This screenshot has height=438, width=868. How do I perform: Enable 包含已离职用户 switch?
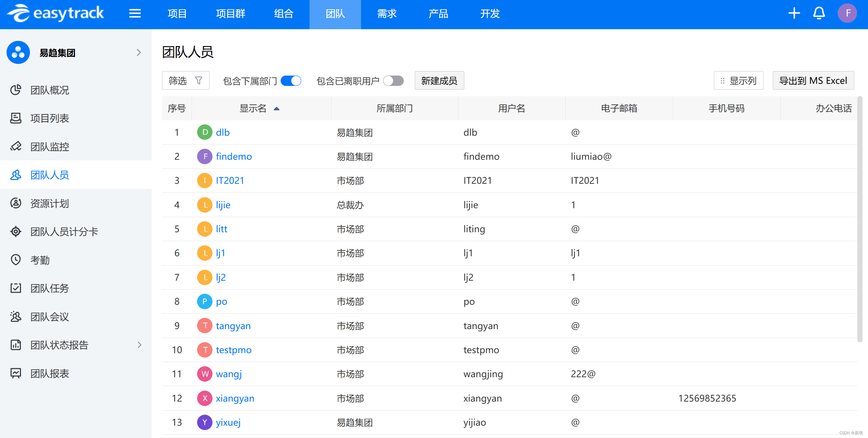click(393, 81)
